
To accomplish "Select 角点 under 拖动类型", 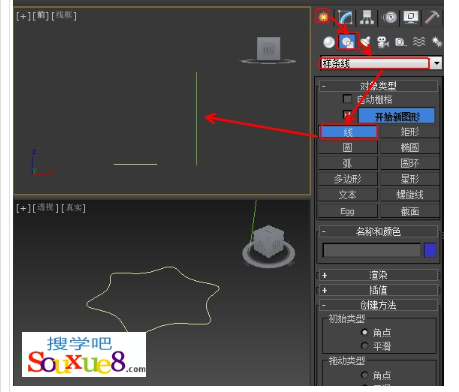I will (x=365, y=375).
